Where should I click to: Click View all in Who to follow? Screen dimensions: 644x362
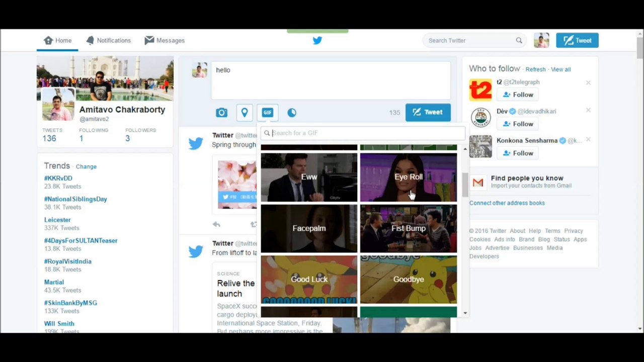pos(560,69)
